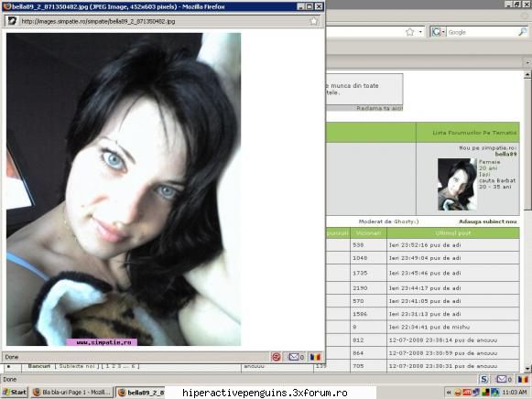Click the bella89 profile thumbnail photo
This screenshot has width=532, height=399.
(x=457, y=185)
